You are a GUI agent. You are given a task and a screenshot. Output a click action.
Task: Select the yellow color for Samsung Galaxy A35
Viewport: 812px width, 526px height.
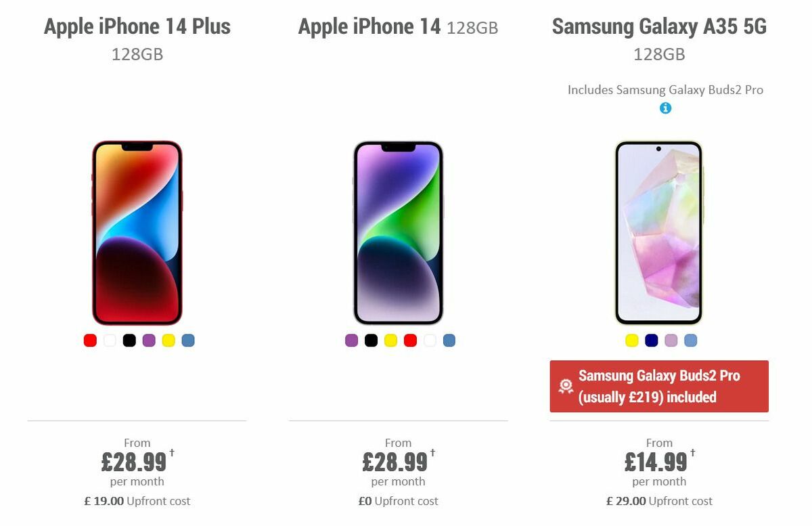631,341
